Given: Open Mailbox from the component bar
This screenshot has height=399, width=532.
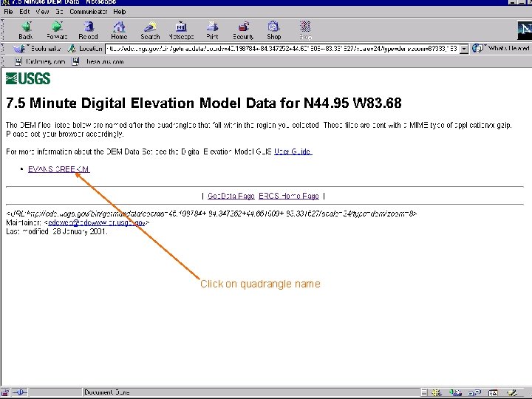Looking at the screenshot, I should (455, 393).
